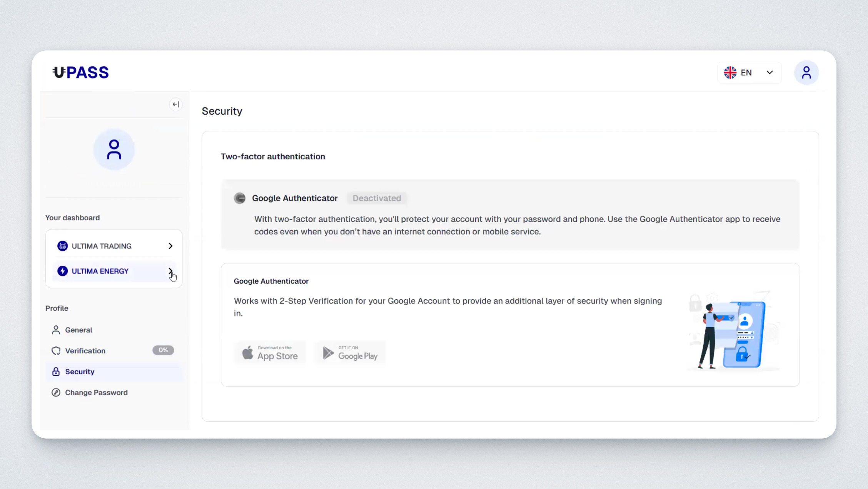Click the Google Authenticator logo icon

(240, 198)
